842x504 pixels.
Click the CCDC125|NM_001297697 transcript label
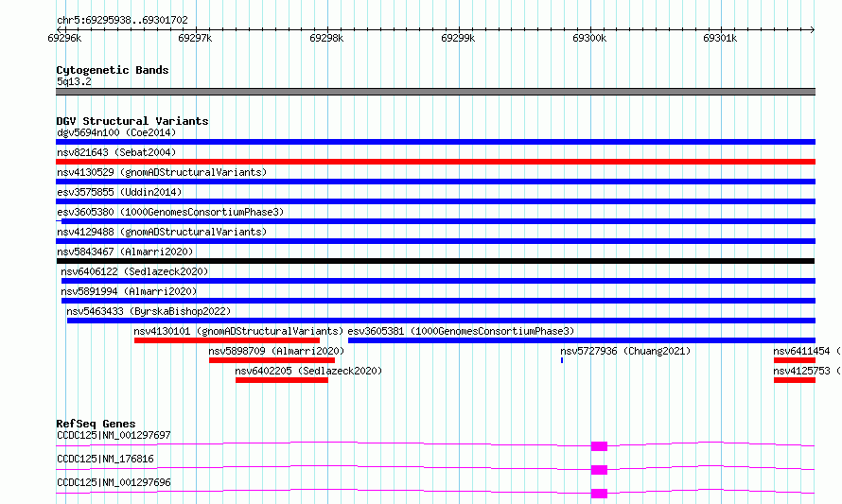click(x=114, y=435)
